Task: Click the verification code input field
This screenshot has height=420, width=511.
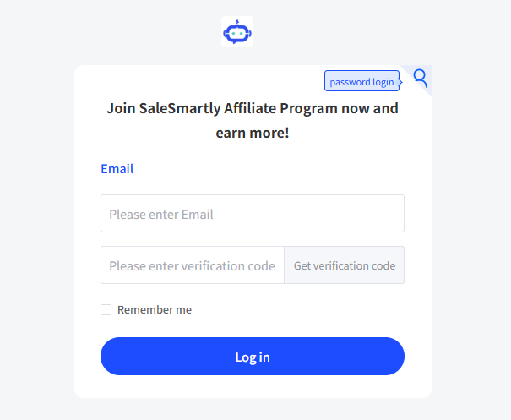Action: pos(193,265)
